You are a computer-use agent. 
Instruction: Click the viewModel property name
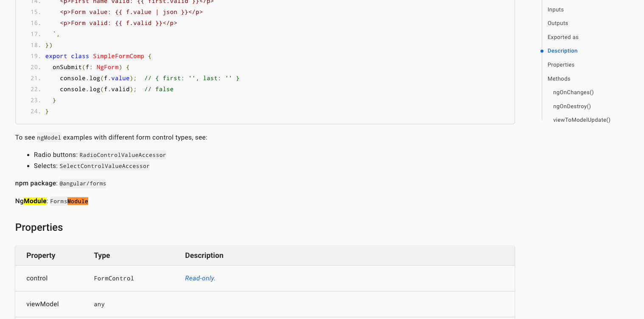point(42,304)
